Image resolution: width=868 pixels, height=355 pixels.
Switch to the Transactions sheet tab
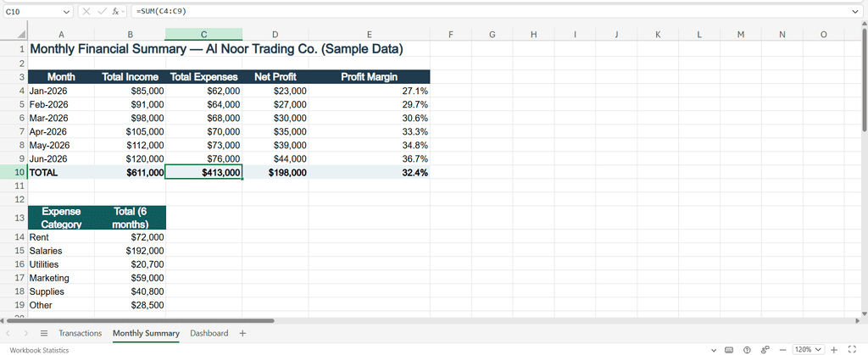coord(81,334)
